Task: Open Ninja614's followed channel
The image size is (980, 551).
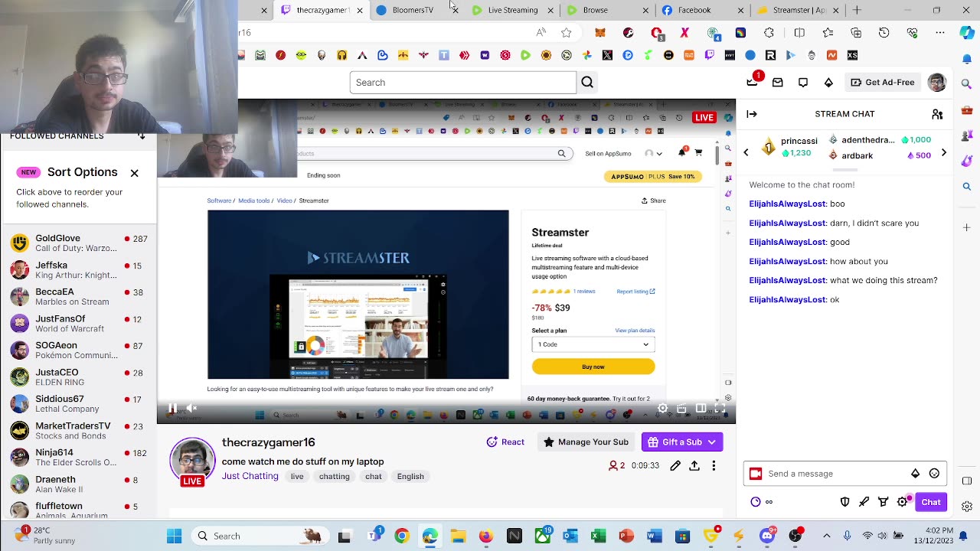Action: point(80,458)
